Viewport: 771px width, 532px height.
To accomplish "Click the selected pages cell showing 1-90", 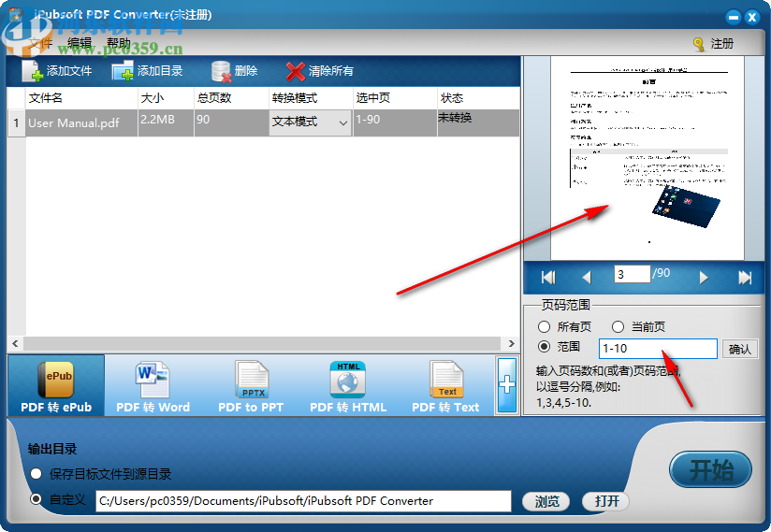I will click(x=396, y=122).
